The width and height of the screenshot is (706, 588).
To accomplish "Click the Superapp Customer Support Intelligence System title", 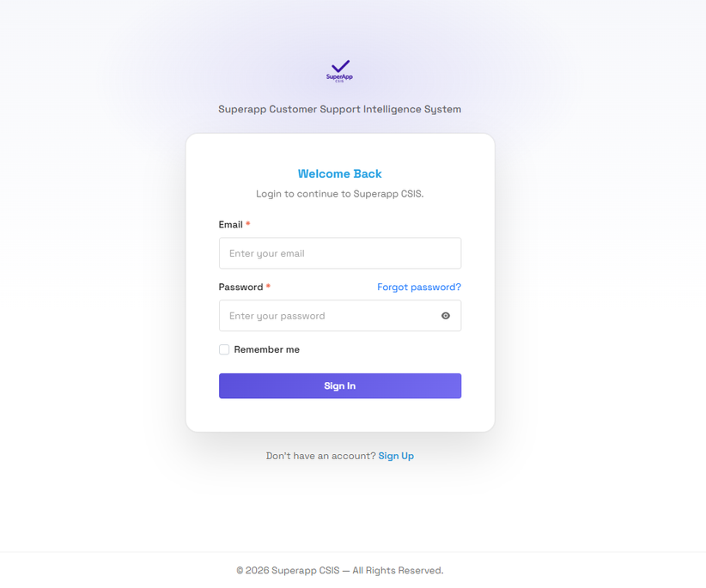I will click(x=340, y=109).
